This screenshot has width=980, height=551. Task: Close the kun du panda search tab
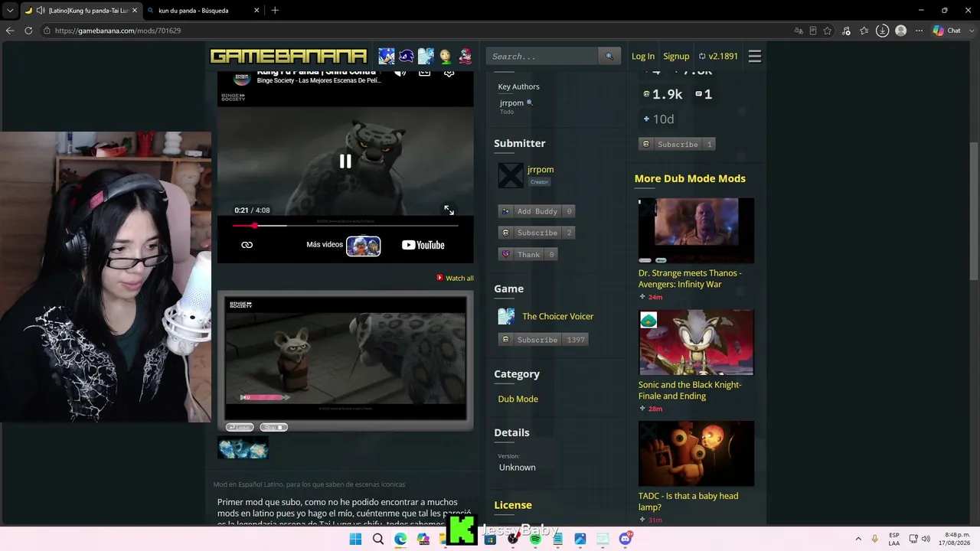(256, 11)
